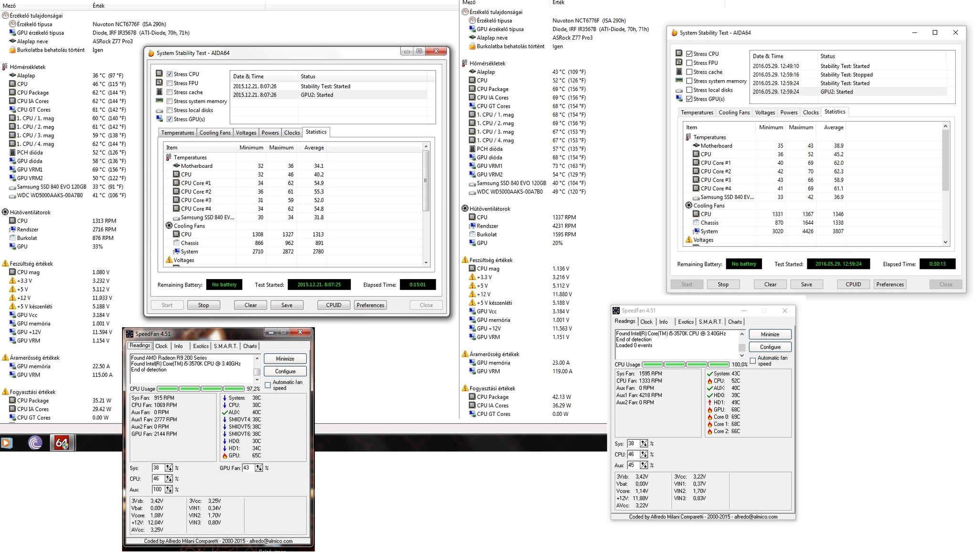
Task: Click Motherboard icon in 2016 statistics list
Action: tap(696, 145)
